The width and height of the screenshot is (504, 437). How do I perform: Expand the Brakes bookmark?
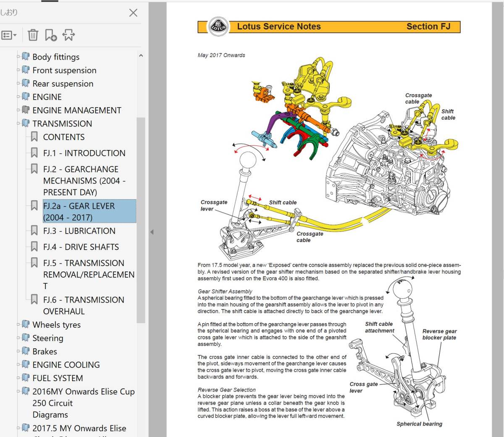tap(18, 351)
